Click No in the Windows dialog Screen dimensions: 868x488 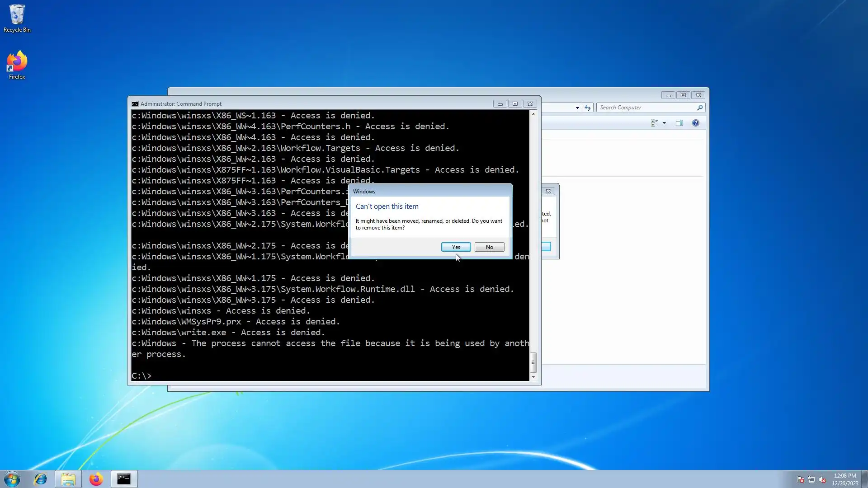pos(489,247)
